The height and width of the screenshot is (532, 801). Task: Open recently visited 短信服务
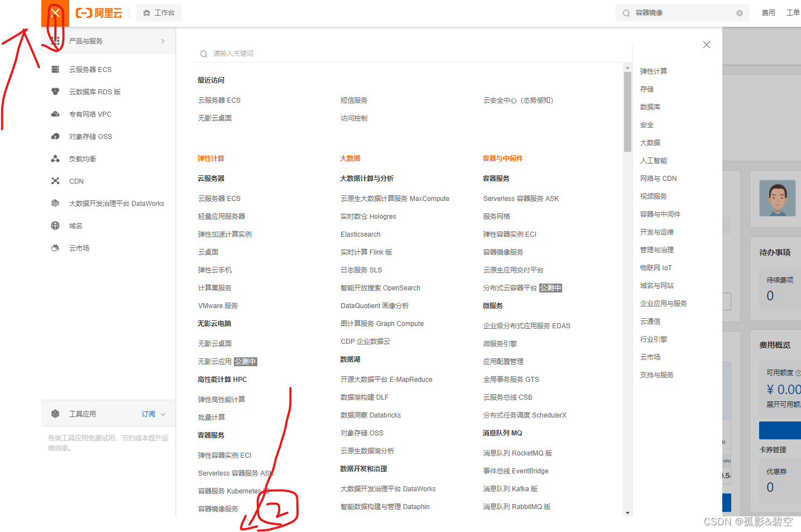point(354,100)
